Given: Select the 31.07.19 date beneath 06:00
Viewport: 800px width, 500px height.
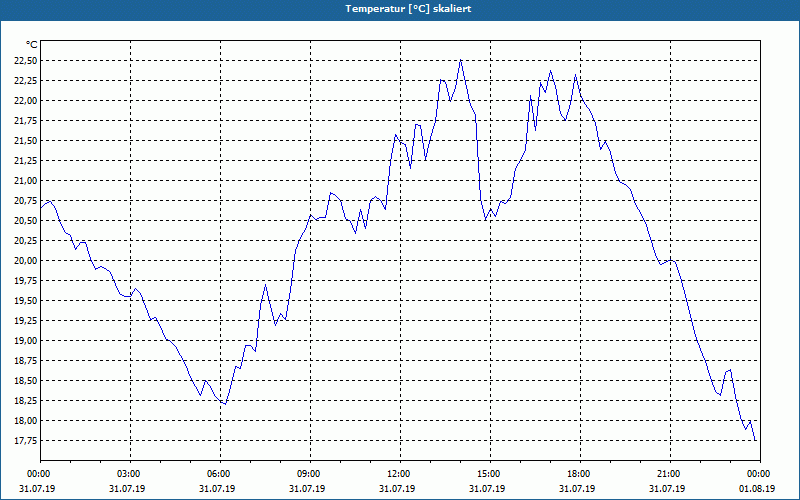Looking at the screenshot, I should [x=217, y=489].
